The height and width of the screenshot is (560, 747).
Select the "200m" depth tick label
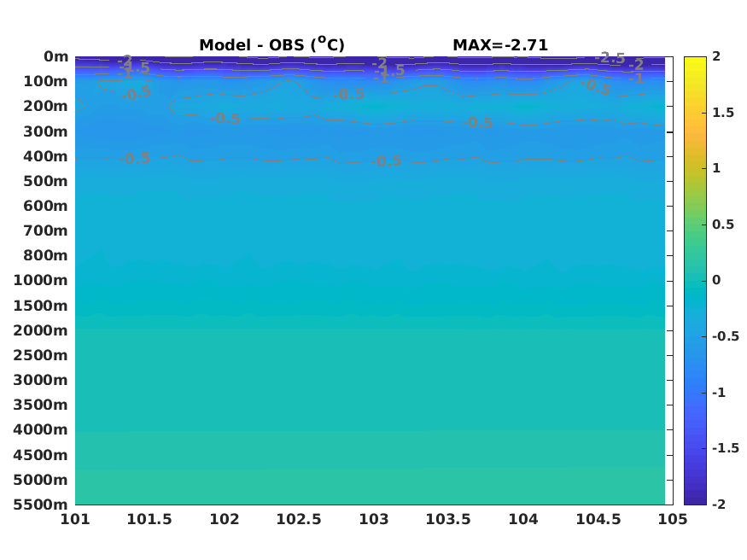click(x=46, y=106)
